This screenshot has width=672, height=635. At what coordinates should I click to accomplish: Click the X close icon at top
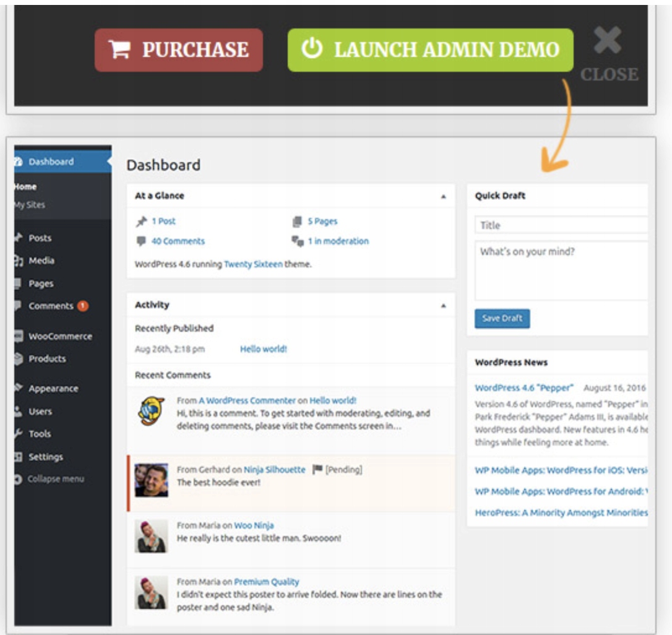pos(608,42)
